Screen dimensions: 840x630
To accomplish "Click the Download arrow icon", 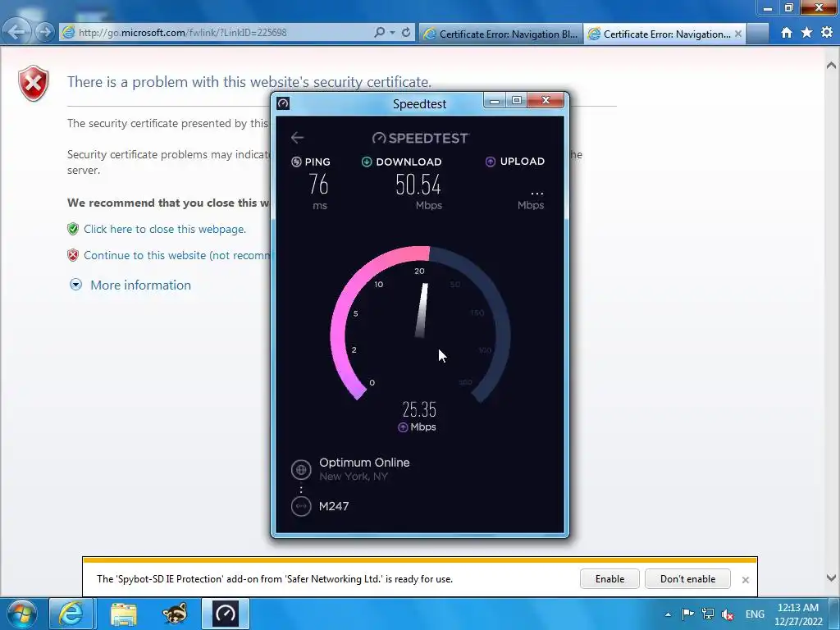I will point(367,162).
